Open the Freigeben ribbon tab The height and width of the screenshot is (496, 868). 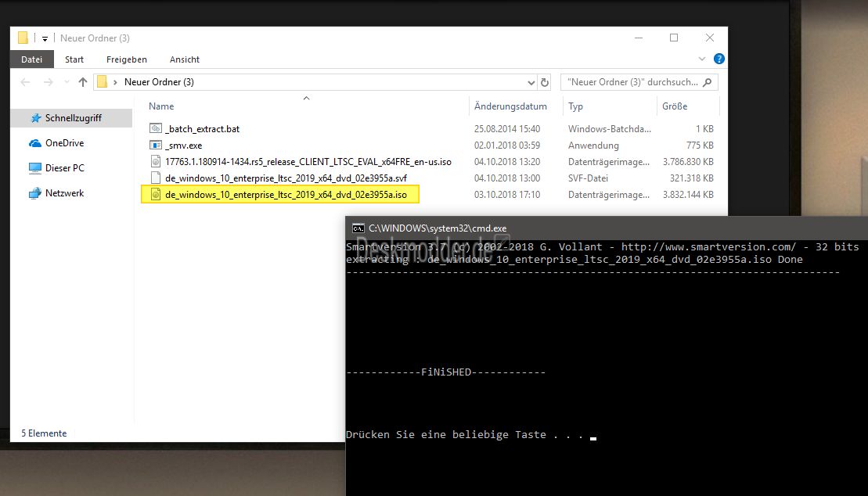(x=127, y=59)
